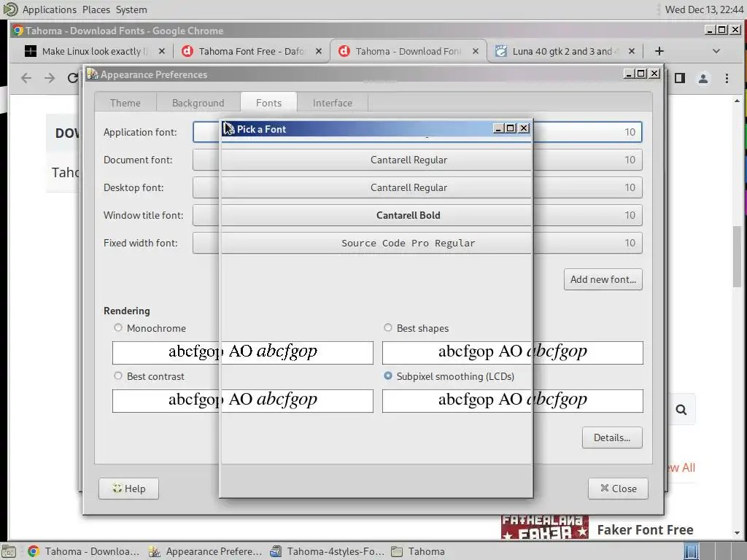The image size is (747, 560).
Task: Open a new Chrome tab with plus icon
Action: pos(659,51)
